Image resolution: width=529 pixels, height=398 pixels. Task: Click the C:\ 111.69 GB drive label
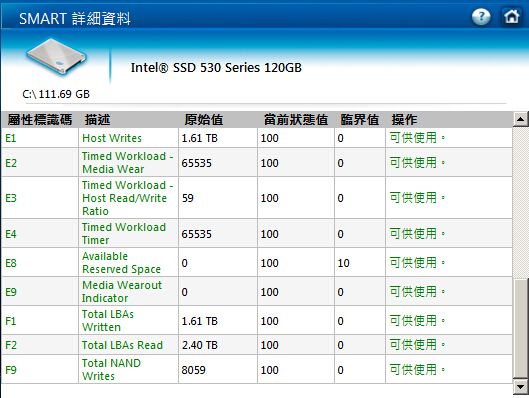[56, 94]
